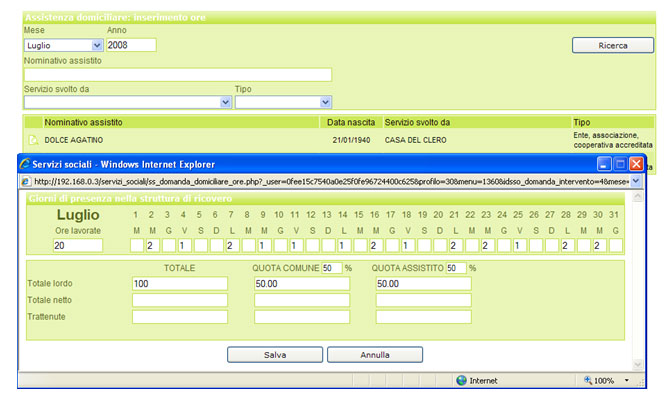Click Totale netto TOTALE field
668x398 pixels.
point(180,300)
